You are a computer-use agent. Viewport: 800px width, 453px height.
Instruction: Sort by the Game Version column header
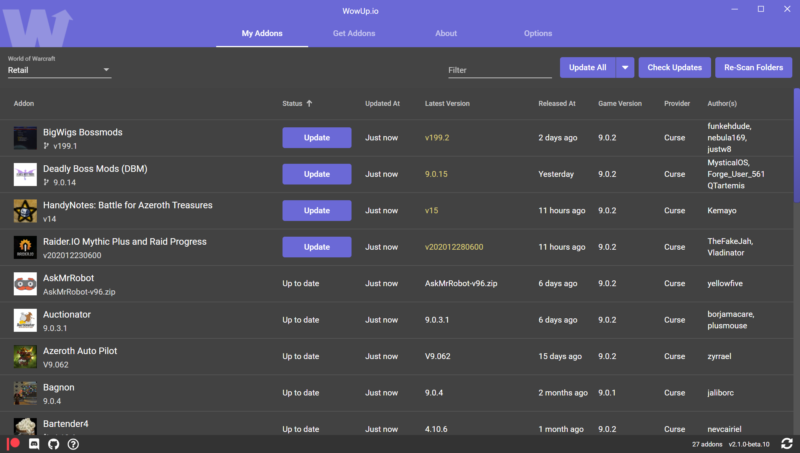point(620,104)
